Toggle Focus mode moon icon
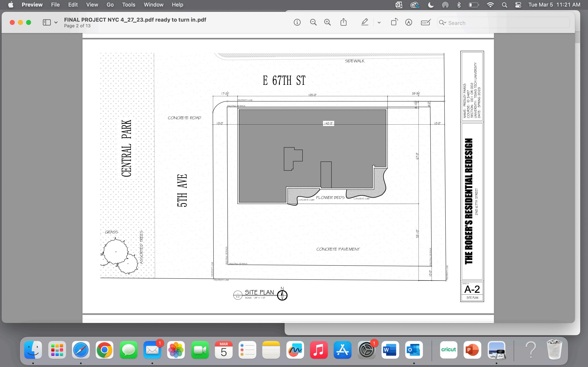The height and width of the screenshot is (367, 588). (x=431, y=5)
